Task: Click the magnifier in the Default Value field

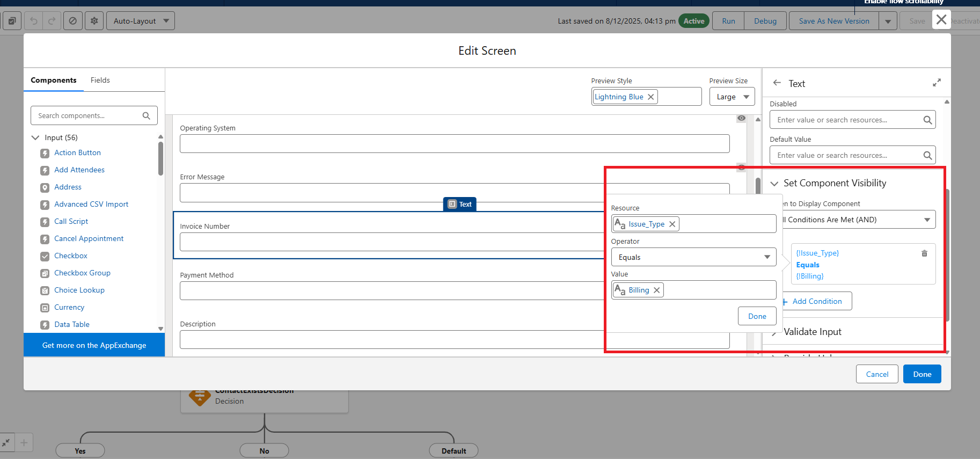Action: pos(927,156)
